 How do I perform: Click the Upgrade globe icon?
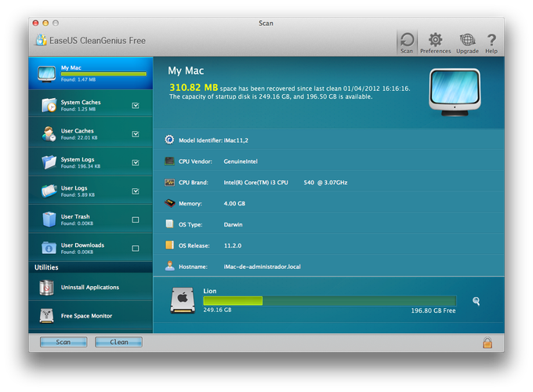tap(467, 40)
